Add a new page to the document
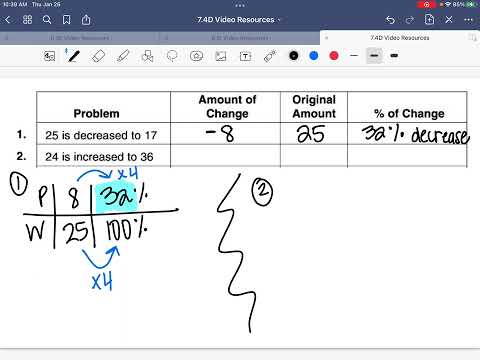 point(429,20)
